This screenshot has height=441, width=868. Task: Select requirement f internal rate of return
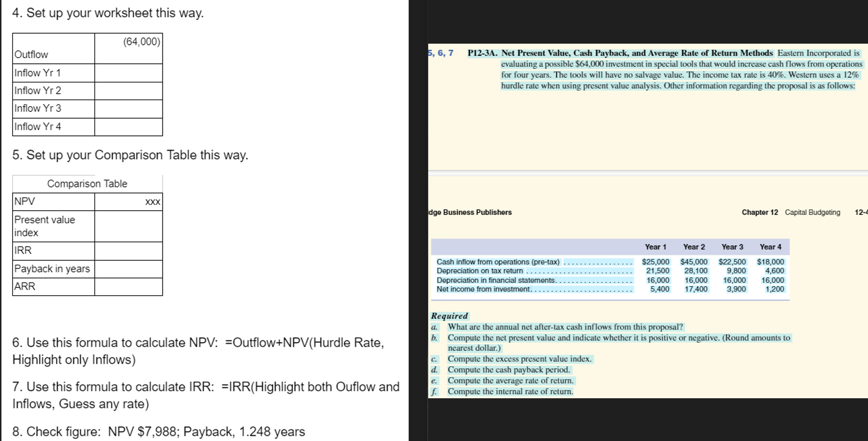coord(510,391)
